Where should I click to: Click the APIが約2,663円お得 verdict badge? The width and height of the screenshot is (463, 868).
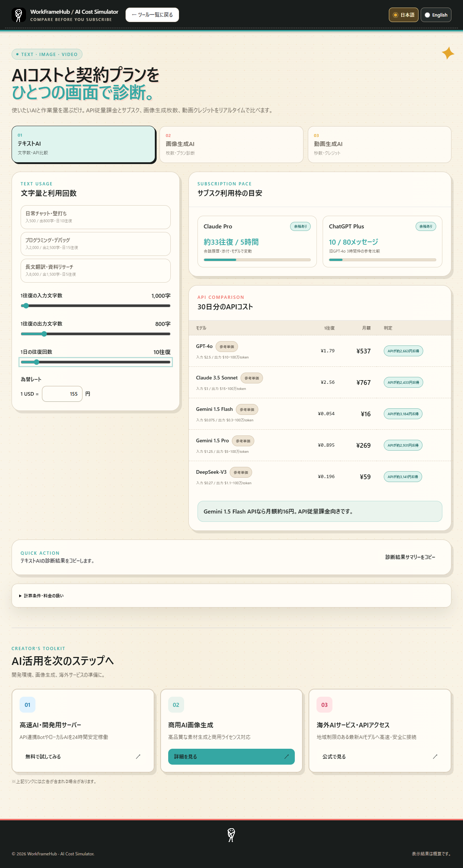click(x=403, y=351)
